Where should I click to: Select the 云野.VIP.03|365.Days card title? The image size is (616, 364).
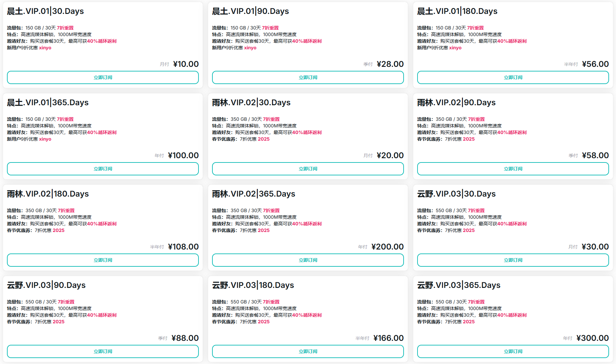point(459,285)
